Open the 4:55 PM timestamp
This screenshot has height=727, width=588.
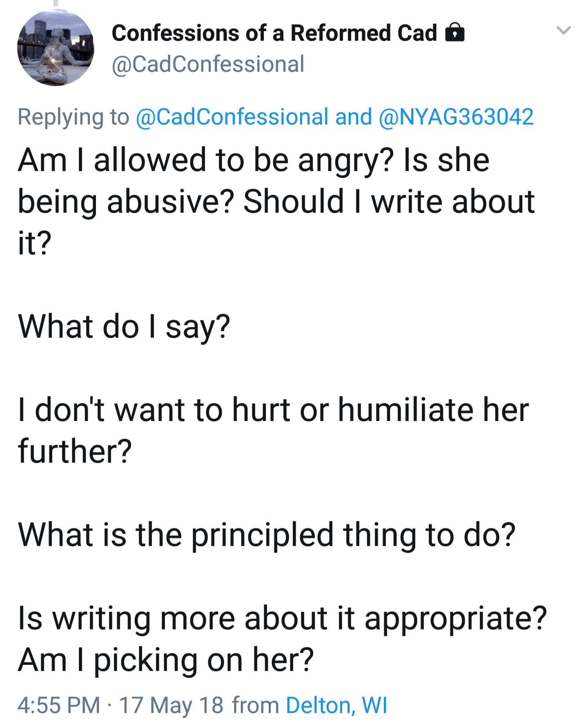[x=59, y=705]
